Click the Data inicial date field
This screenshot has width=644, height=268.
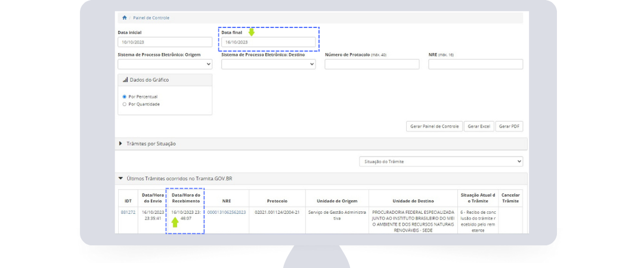click(x=165, y=42)
